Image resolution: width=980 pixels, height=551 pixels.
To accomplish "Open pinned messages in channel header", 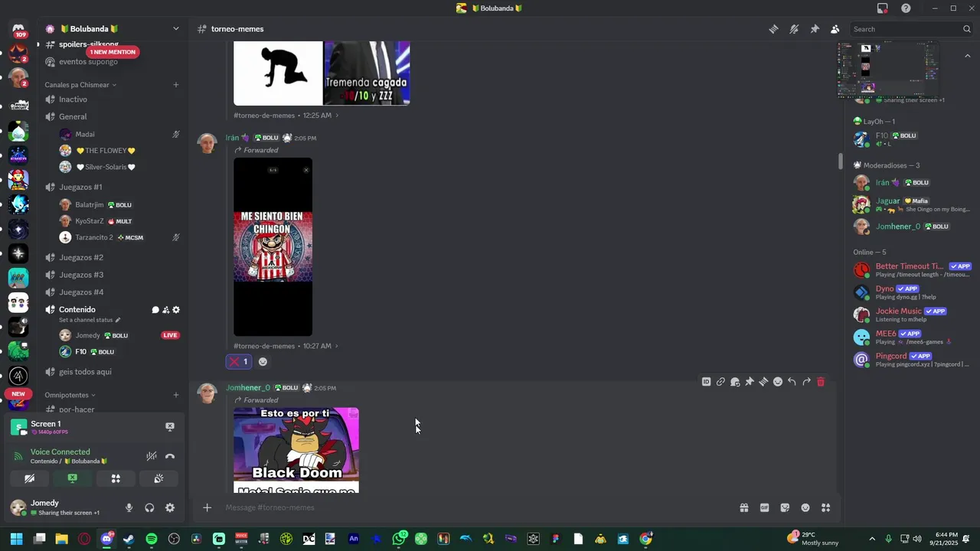I will [x=815, y=29].
